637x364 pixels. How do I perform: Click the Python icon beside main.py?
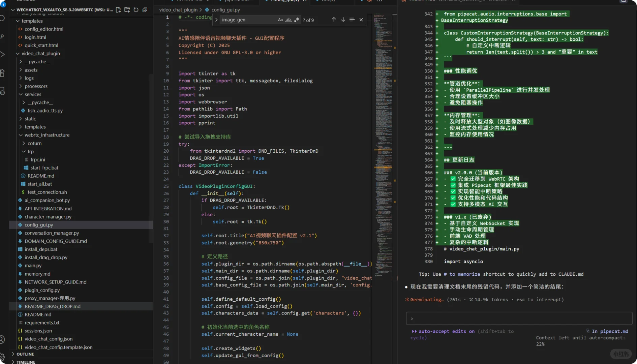[x=20, y=266]
